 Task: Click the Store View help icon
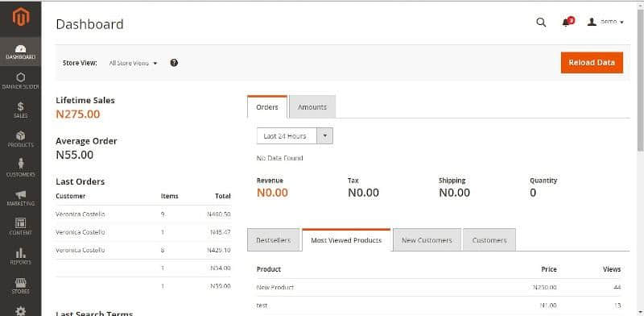(x=174, y=63)
